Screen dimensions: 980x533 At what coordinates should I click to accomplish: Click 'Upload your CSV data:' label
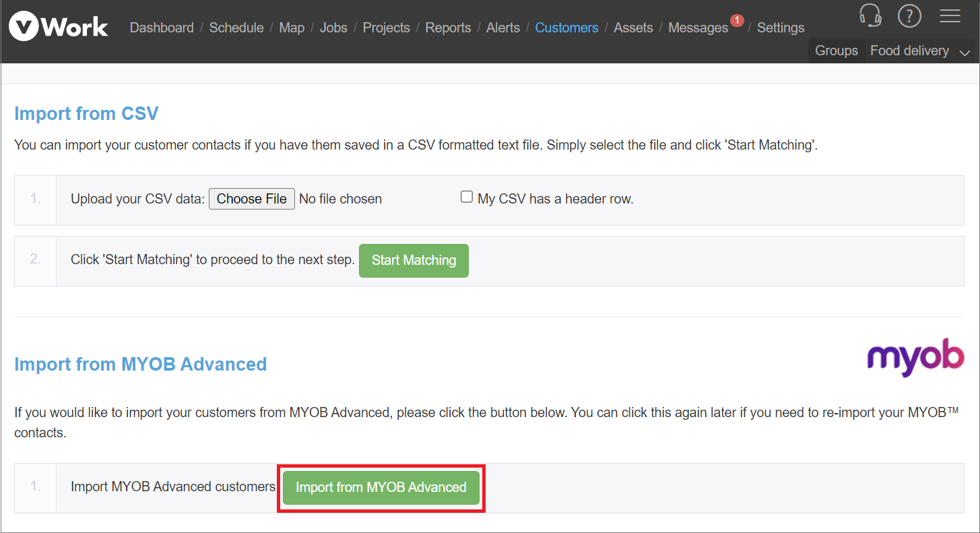click(x=137, y=199)
